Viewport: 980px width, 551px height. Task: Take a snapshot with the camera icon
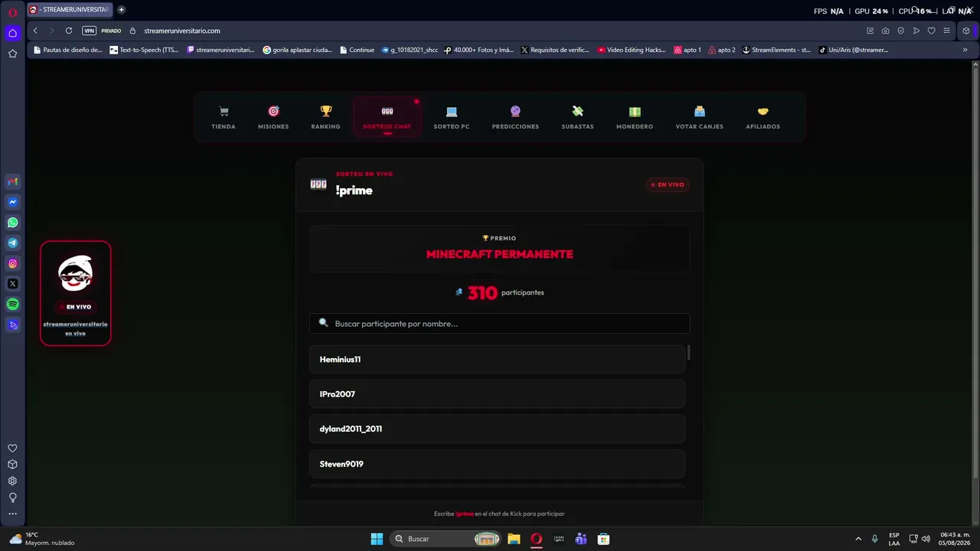[885, 31]
